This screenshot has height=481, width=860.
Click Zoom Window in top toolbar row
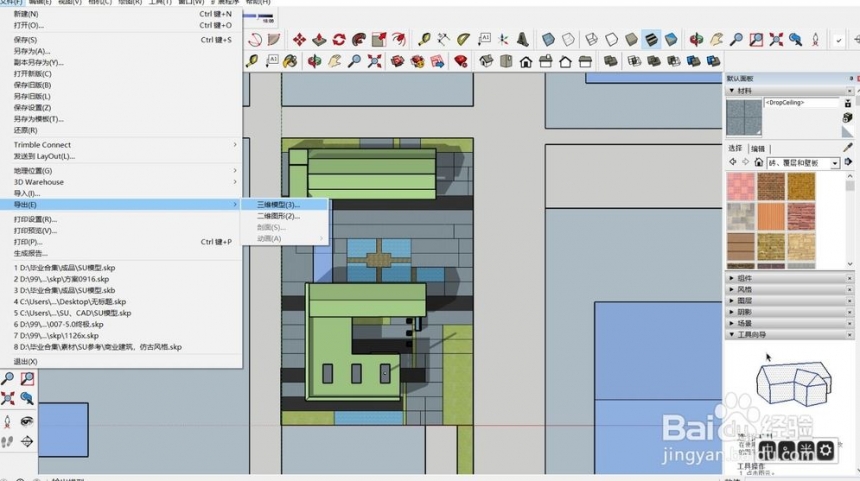(x=756, y=39)
